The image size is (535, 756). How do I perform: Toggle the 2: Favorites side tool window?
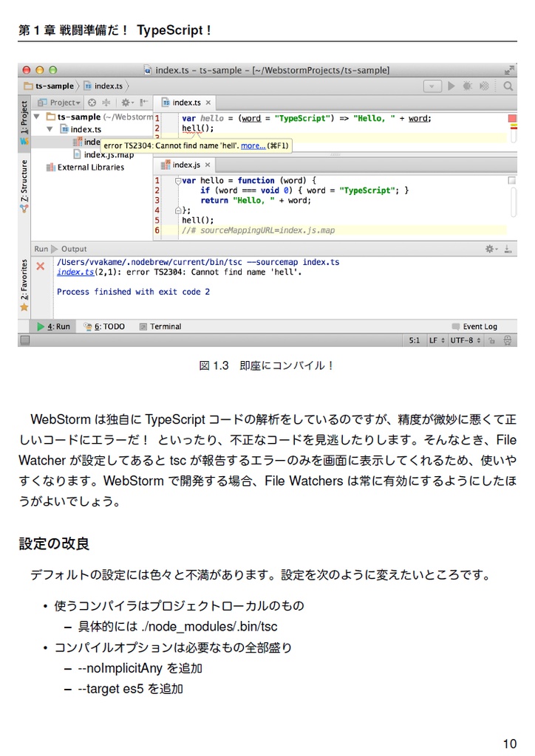click(x=24, y=286)
